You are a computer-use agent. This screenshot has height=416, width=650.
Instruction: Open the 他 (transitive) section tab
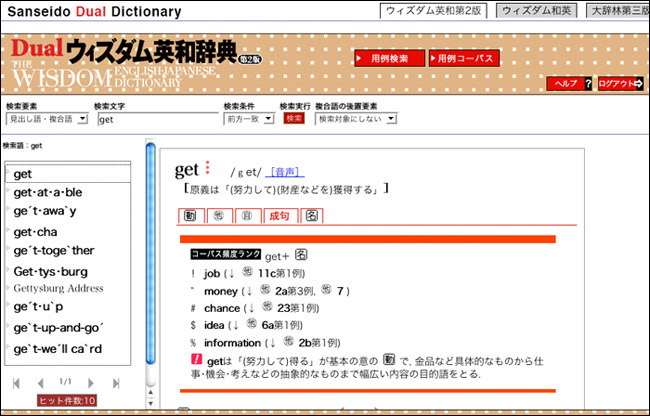(219, 216)
